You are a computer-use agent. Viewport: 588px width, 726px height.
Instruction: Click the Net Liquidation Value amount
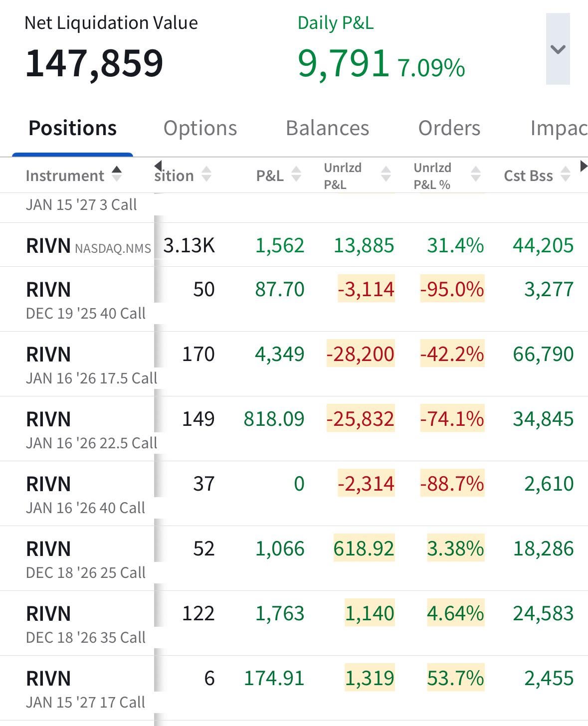tap(94, 64)
